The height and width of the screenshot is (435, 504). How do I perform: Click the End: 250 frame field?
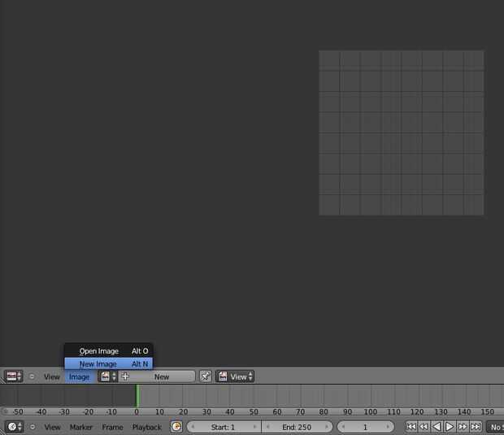click(297, 427)
